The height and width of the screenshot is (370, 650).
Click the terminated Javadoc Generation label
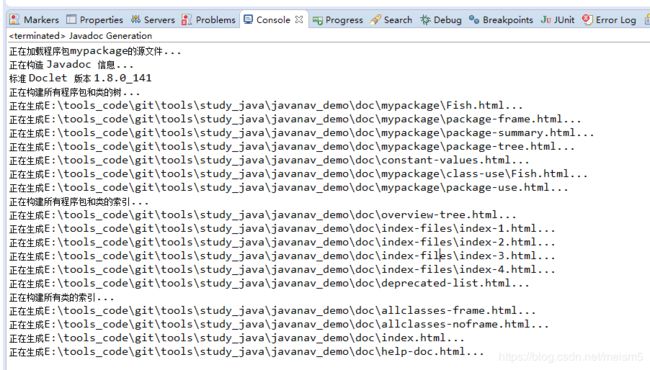(80, 36)
